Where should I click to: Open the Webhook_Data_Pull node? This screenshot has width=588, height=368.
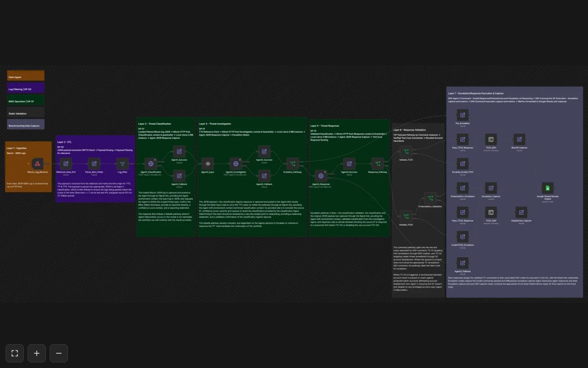pos(66,163)
